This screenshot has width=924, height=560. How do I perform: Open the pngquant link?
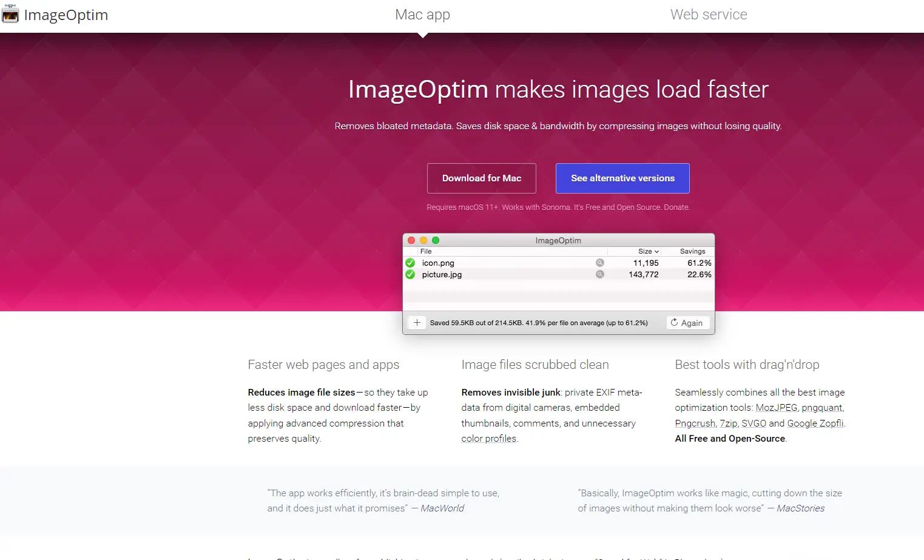click(822, 408)
